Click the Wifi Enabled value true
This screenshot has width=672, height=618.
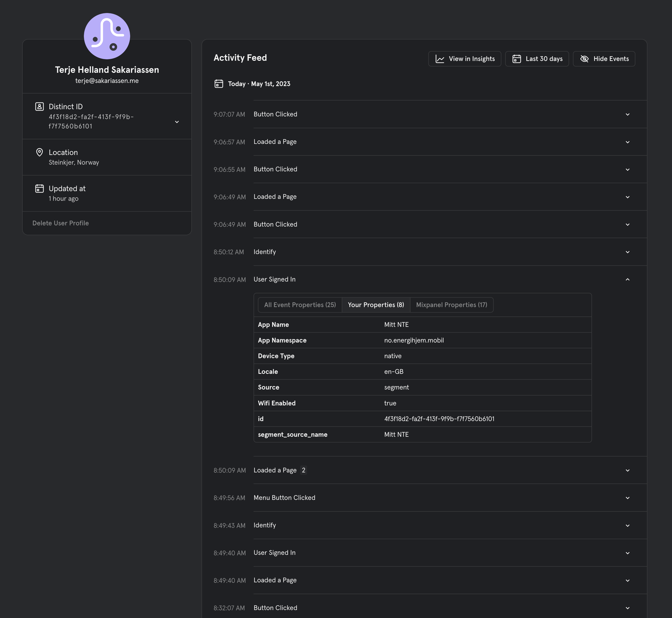(x=390, y=403)
